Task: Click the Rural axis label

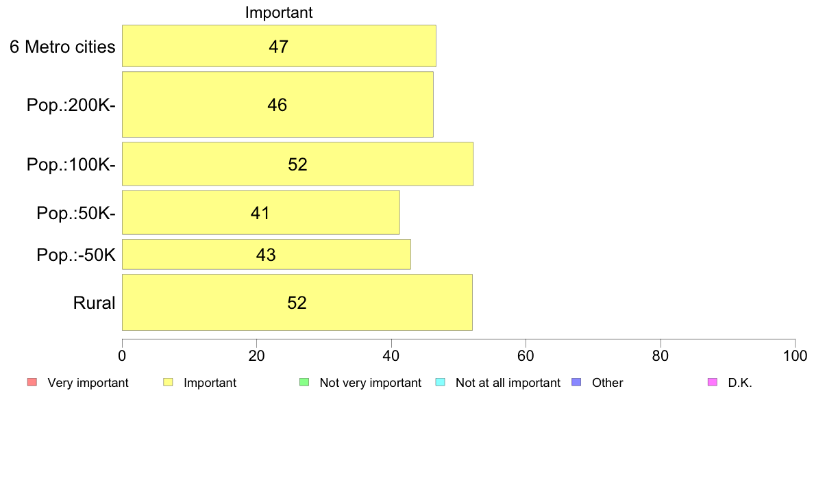Action: pos(94,303)
